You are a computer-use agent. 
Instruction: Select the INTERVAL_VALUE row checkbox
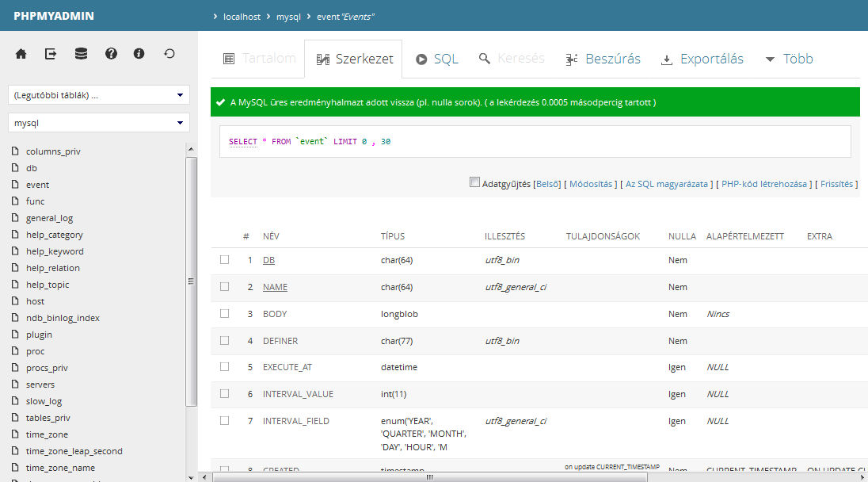coord(224,393)
